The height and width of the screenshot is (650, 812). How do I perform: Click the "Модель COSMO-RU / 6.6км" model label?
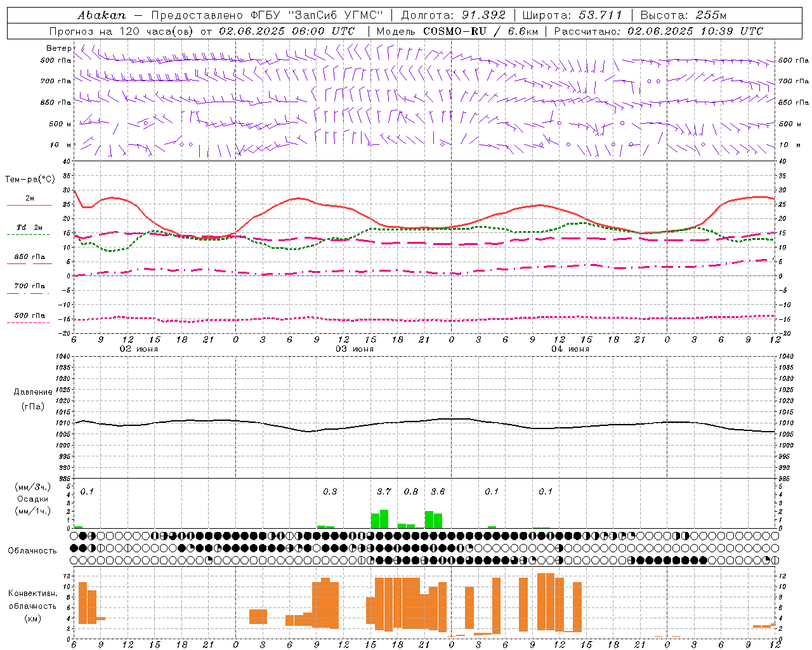pyautogui.click(x=457, y=31)
